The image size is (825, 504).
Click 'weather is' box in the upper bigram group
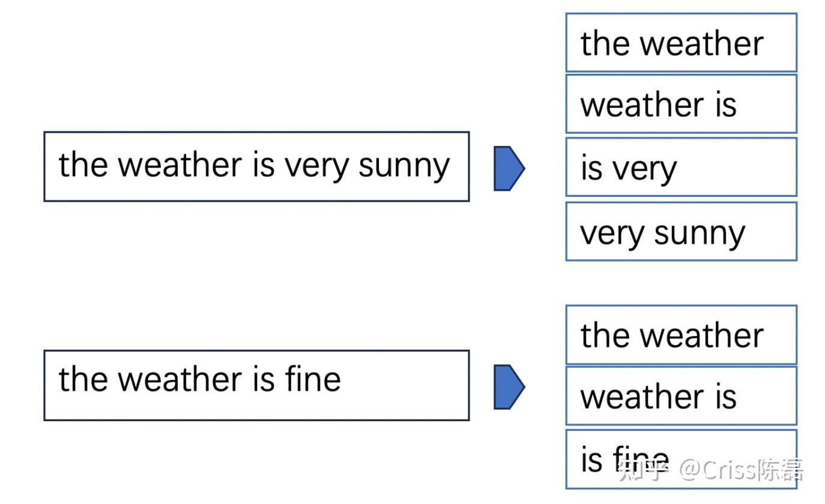681,104
